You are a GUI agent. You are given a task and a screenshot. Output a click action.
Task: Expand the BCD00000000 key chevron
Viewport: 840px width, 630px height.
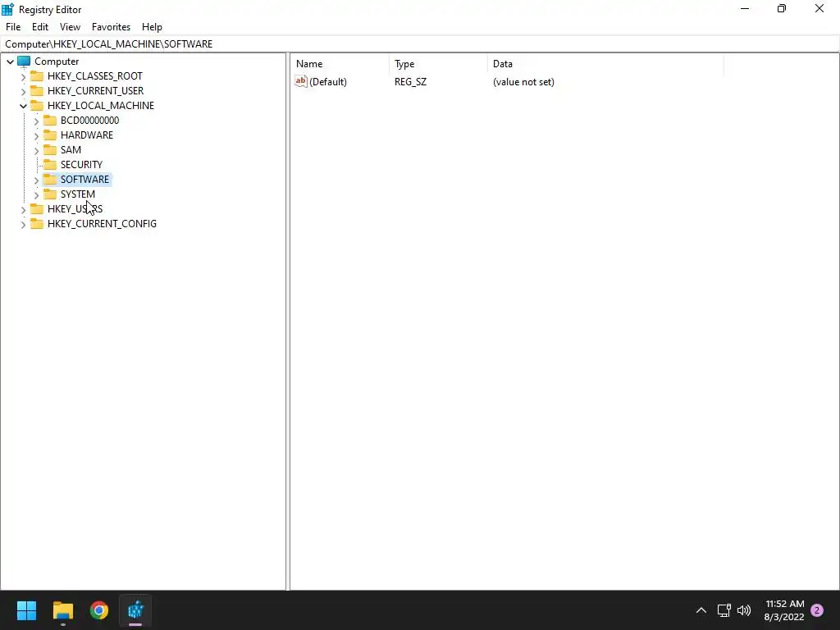(36, 121)
